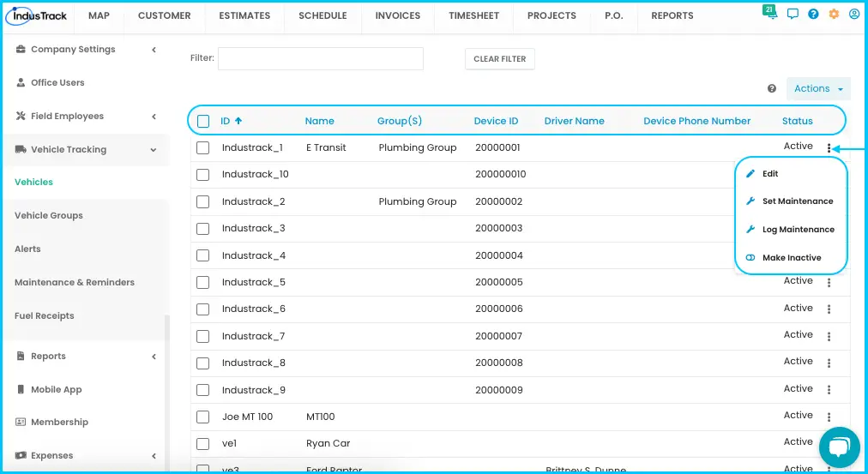Image resolution: width=868 pixels, height=474 pixels.
Task: Expand sidebar Reports chevron
Action: [x=154, y=357]
